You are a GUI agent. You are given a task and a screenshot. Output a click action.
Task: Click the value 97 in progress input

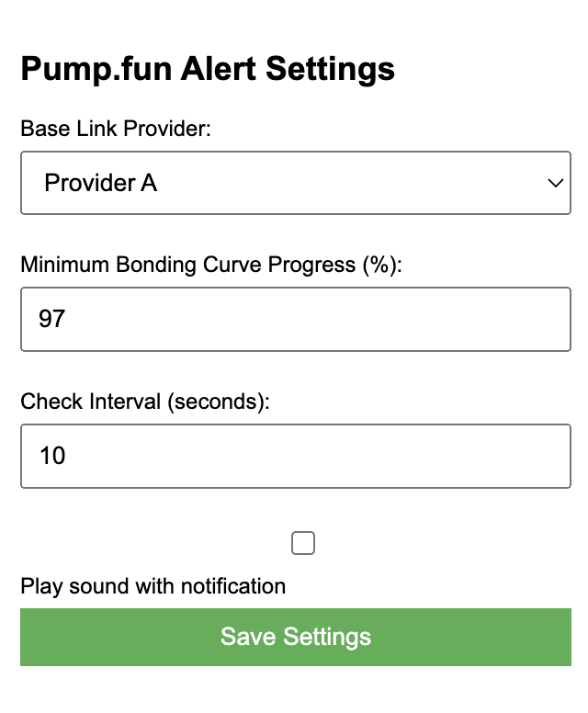(52, 319)
